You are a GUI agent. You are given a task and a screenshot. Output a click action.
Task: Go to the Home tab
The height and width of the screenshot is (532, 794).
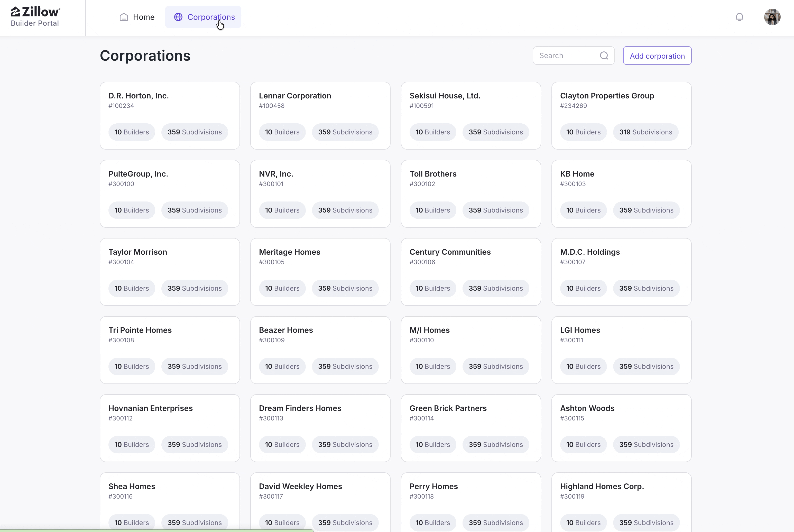pyautogui.click(x=137, y=17)
